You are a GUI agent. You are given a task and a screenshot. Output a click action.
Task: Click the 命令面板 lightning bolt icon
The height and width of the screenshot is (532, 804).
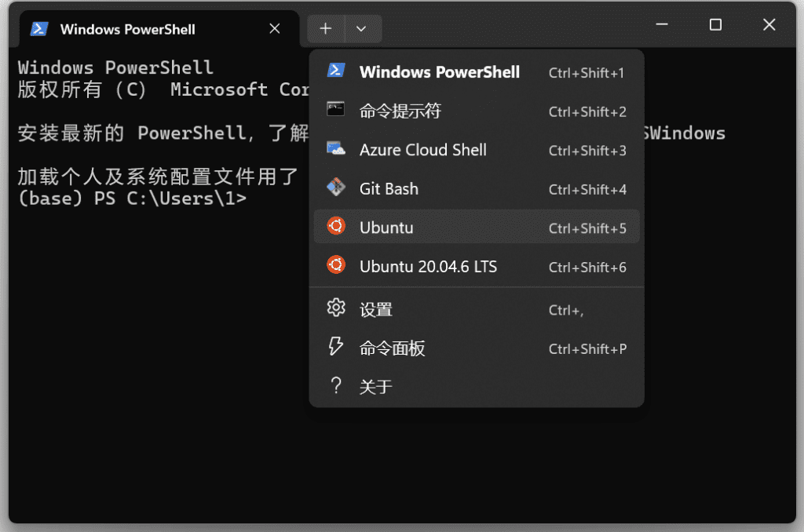pos(336,348)
